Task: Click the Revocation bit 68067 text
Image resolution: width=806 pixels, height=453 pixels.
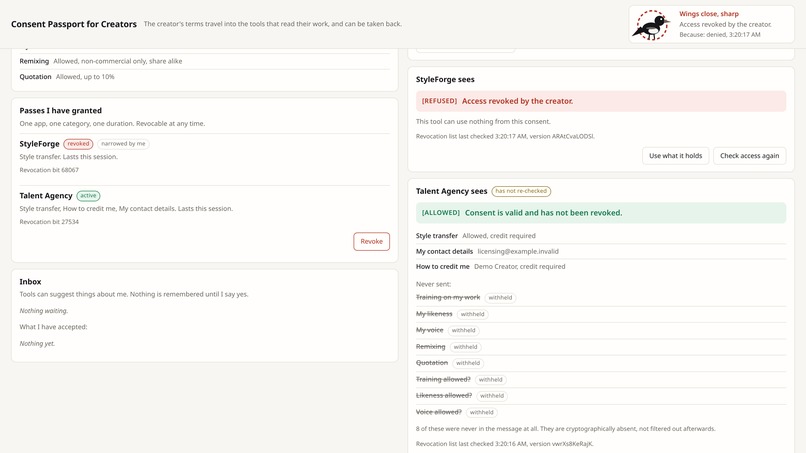Action: tap(49, 170)
